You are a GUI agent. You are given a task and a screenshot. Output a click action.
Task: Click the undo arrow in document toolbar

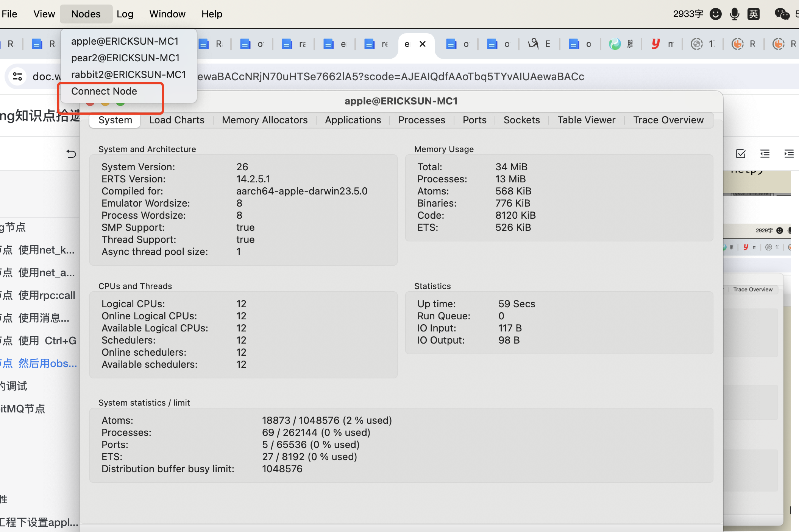pos(71,154)
